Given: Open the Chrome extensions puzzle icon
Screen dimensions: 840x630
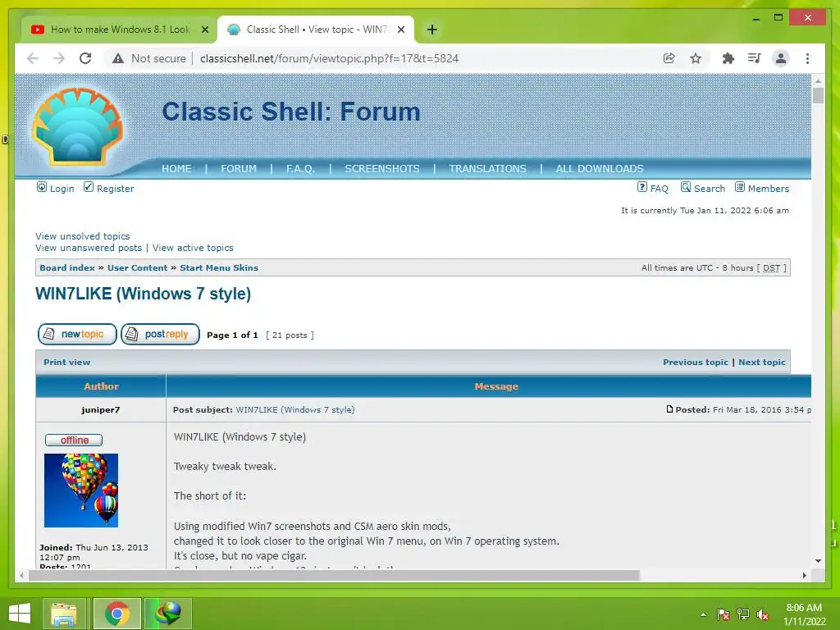Looking at the screenshot, I should [728, 58].
